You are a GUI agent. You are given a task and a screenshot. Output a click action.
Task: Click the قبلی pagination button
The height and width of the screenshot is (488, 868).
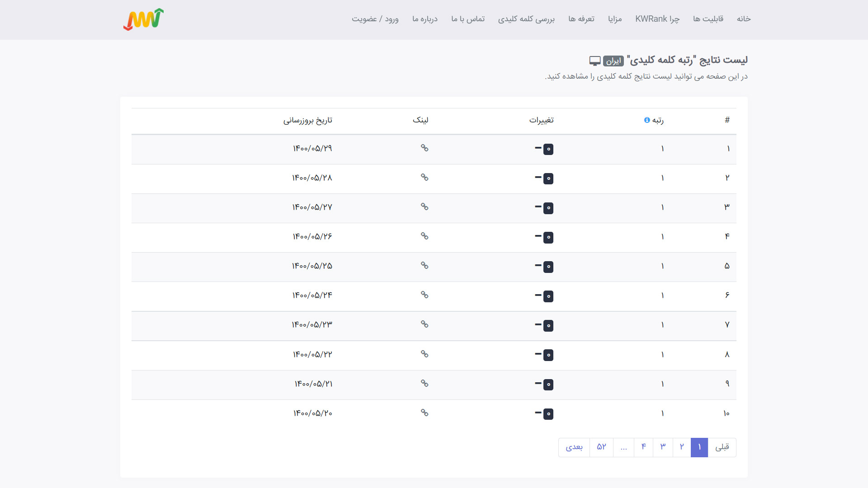[x=722, y=447]
